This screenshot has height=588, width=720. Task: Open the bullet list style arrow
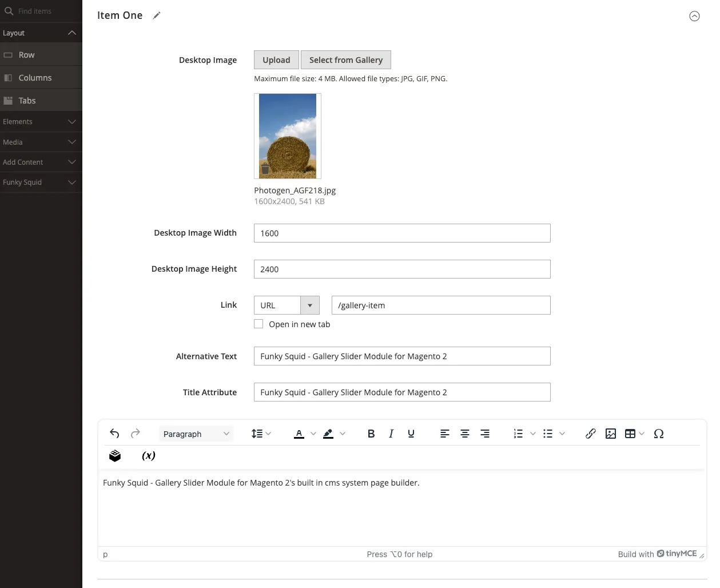click(x=562, y=434)
